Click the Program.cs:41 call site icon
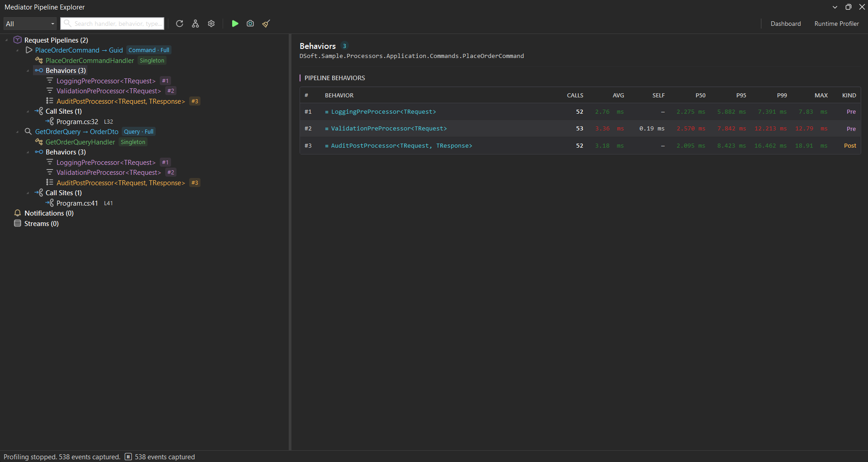 click(x=50, y=203)
